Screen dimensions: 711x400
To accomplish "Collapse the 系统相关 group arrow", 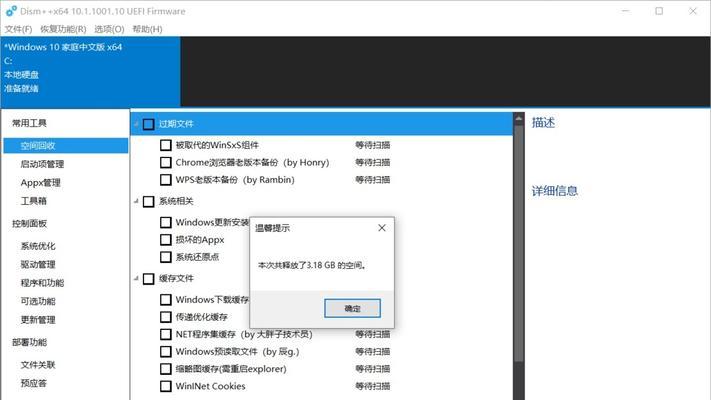I will pyautogui.click(x=136, y=201).
